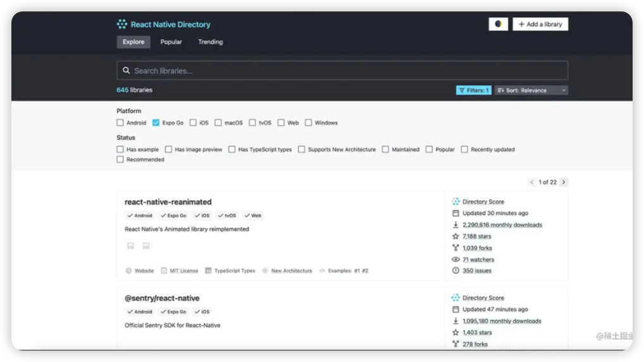Click Directory Score of react-native-reanimated
The image size is (644, 362).
483,202
